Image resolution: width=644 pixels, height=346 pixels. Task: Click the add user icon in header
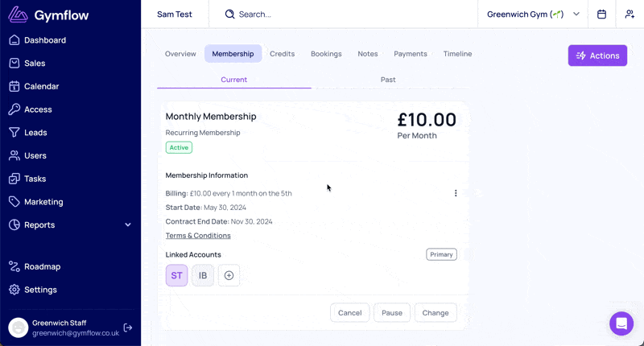pos(630,14)
